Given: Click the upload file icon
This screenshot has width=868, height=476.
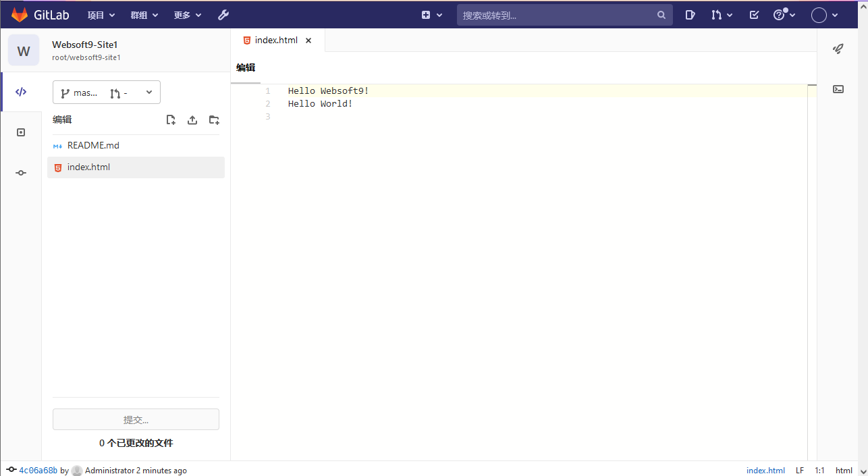Looking at the screenshot, I should coord(192,120).
